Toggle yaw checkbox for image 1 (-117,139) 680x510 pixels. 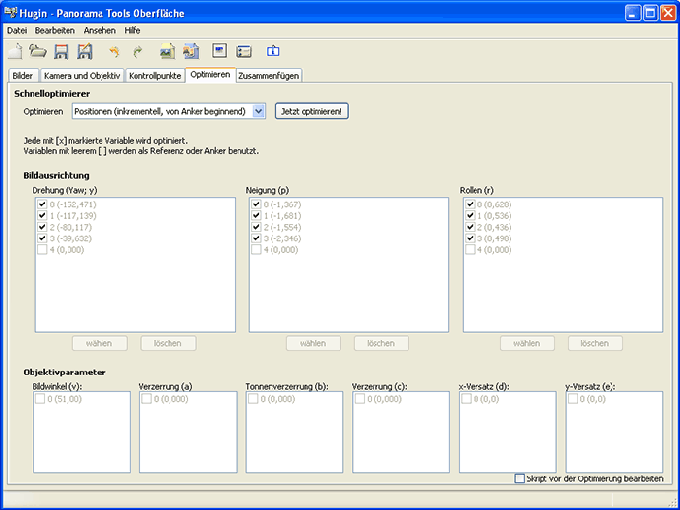42,215
